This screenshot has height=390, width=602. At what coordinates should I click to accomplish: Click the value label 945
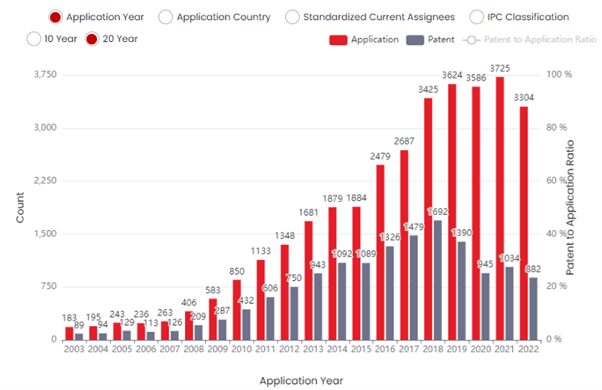(x=485, y=264)
